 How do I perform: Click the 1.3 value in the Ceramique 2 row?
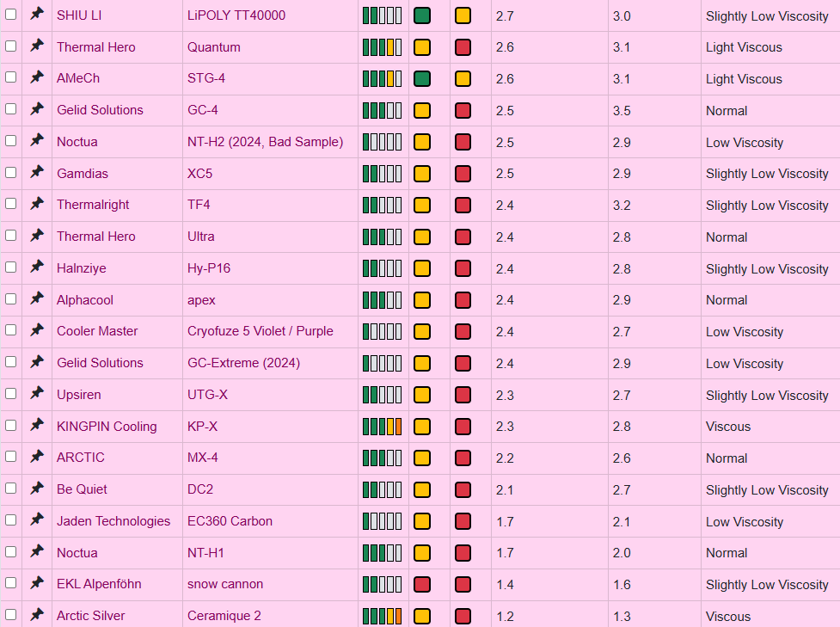622,617
